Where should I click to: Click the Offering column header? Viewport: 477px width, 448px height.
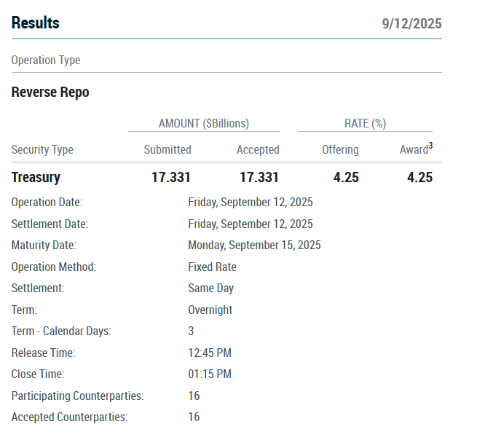[340, 149]
